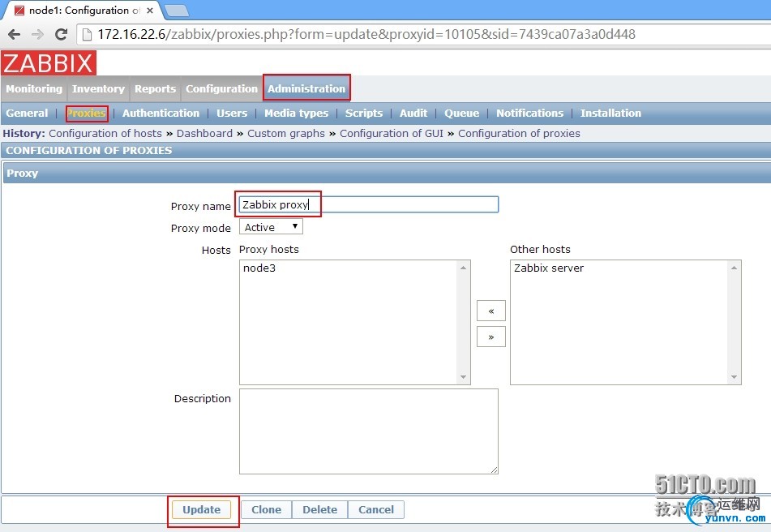Close the node1 Configuration browser tab

(150, 11)
